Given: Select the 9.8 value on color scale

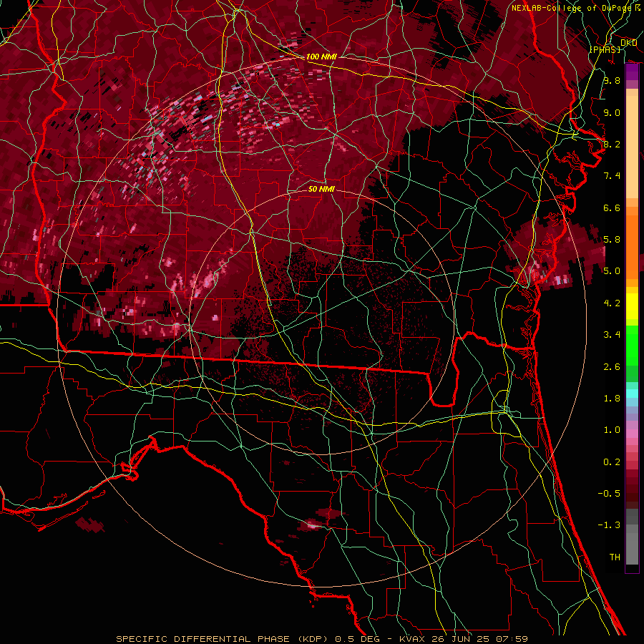Looking at the screenshot, I should click(x=612, y=80).
